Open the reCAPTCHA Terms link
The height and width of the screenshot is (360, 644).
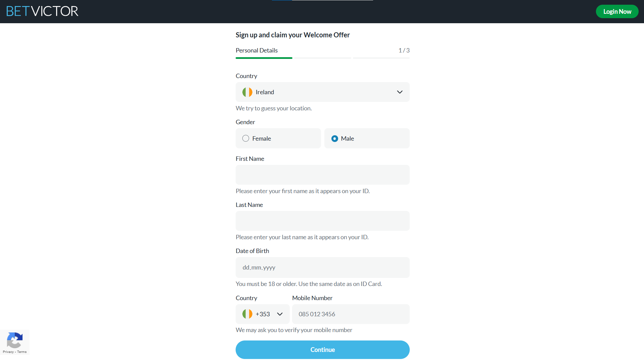[22, 352]
